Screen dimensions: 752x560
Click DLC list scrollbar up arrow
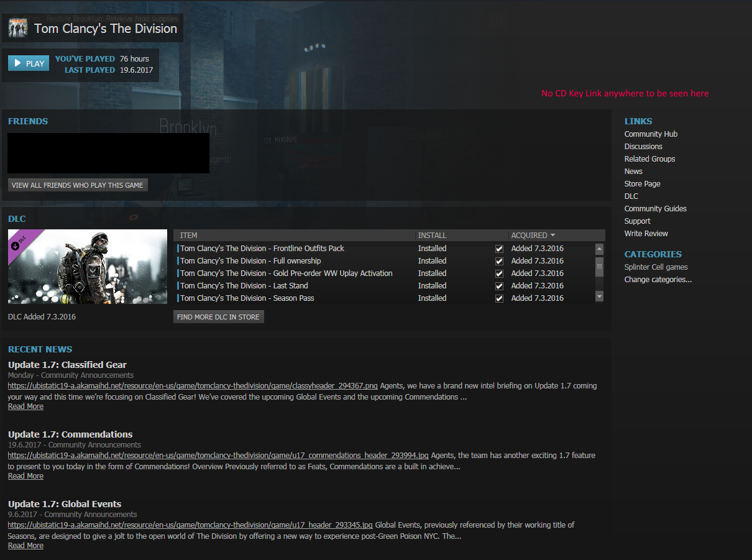tap(599, 249)
